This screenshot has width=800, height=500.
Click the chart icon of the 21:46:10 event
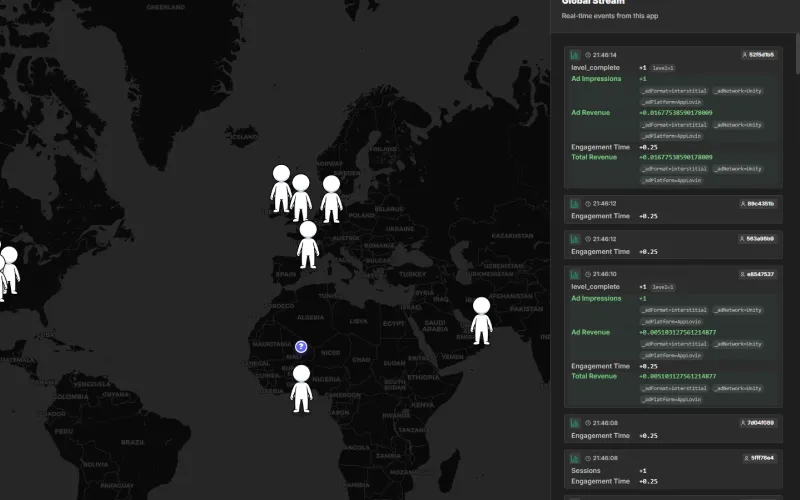tap(575, 274)
